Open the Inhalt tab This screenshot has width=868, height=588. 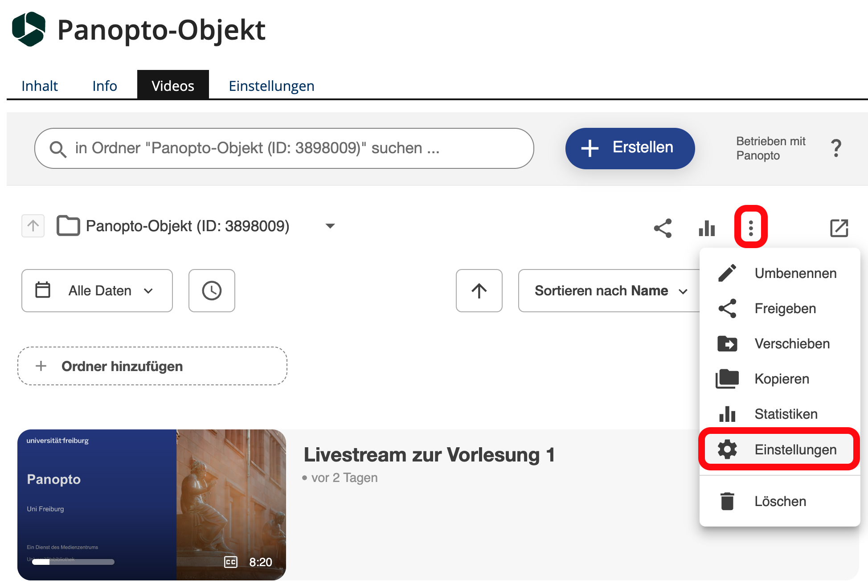tap(40, 86)
